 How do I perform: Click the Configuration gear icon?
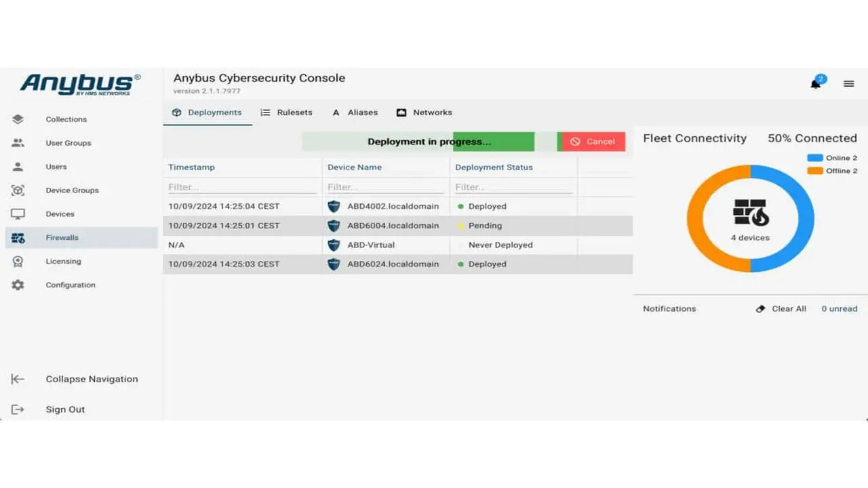pos(18,285)
